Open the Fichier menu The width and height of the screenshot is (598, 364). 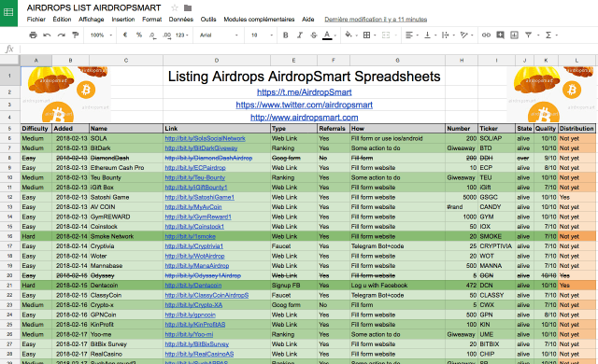point(36,20)
